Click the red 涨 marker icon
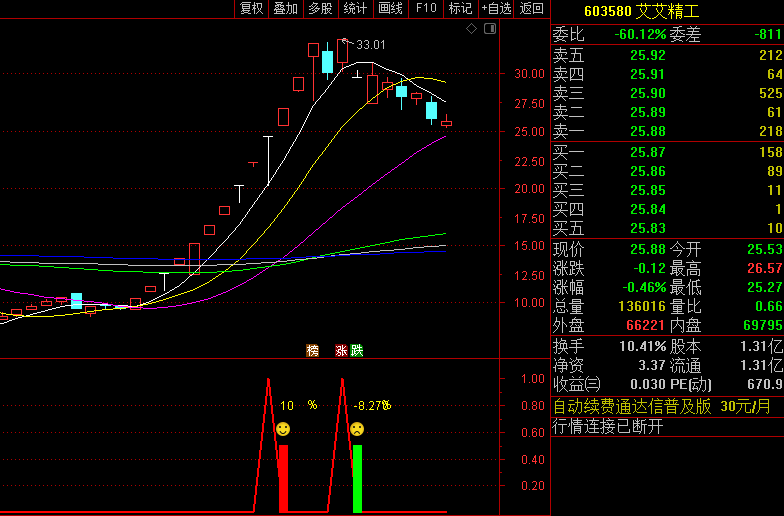The height and width of the screenshot is (516, 784). [342, 350]
